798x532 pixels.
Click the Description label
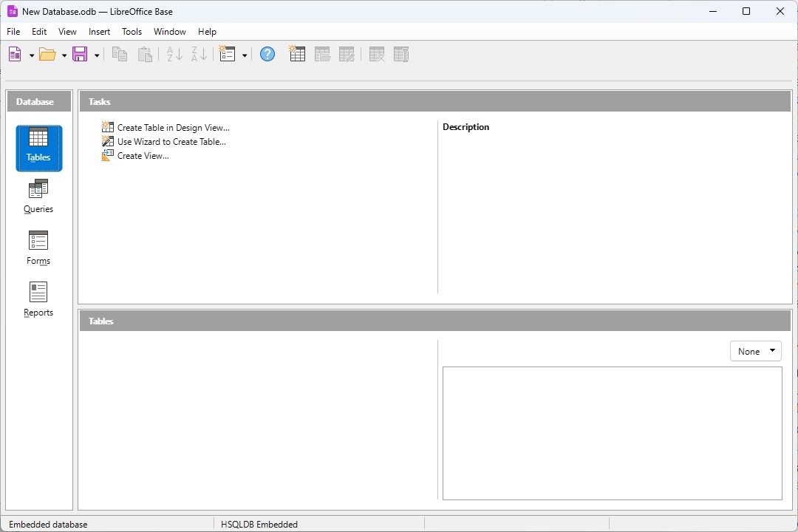pos(465,127)
